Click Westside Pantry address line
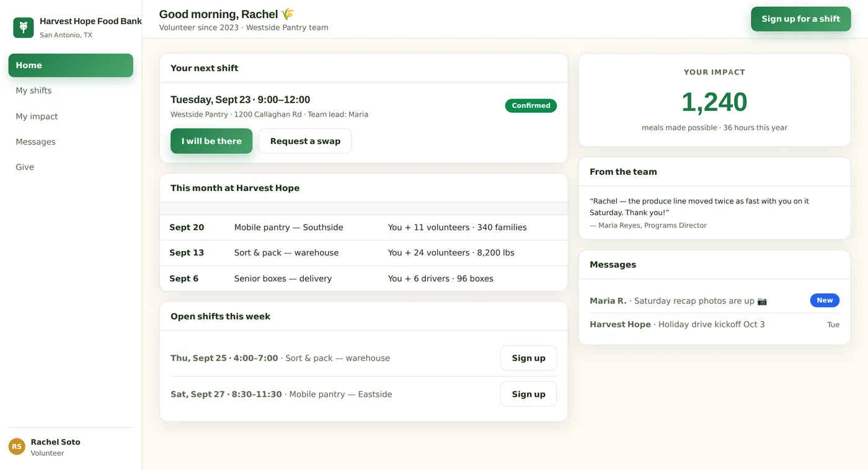The image size is (868, 470). [x=269, y=114]
